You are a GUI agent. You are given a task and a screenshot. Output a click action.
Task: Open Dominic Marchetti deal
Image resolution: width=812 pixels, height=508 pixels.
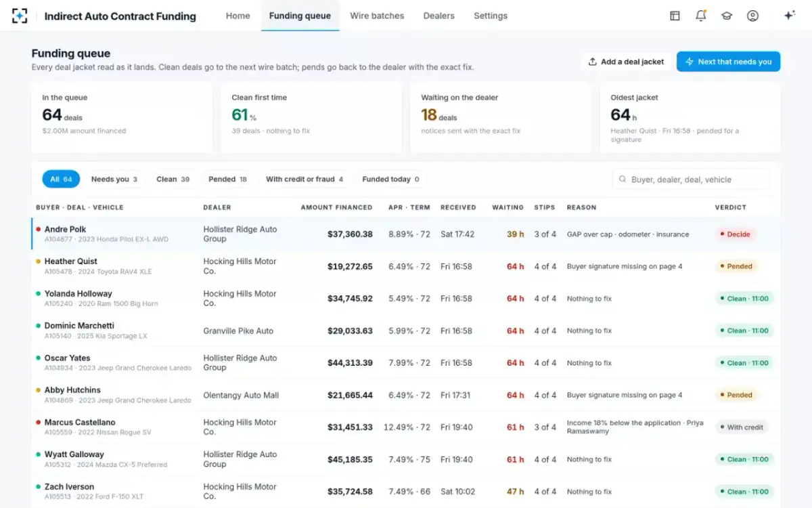[x=406, y=331]
